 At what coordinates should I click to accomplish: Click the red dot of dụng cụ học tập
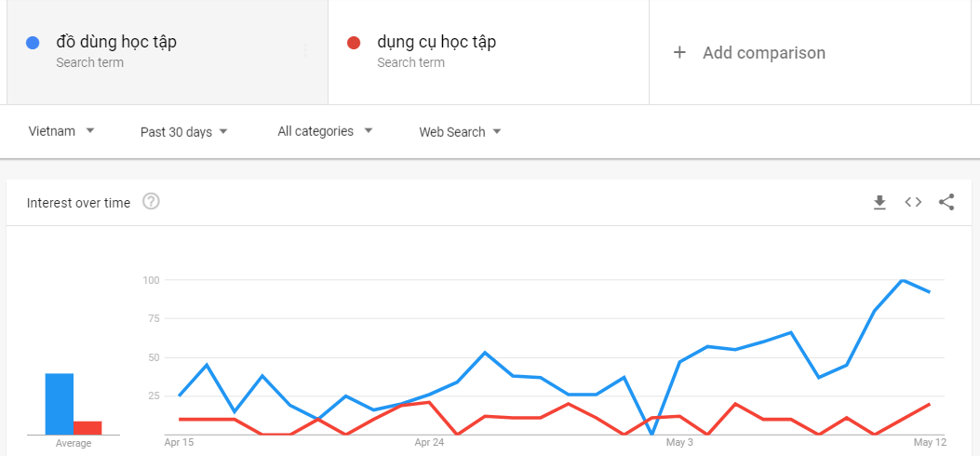click(x=354, y=43)
